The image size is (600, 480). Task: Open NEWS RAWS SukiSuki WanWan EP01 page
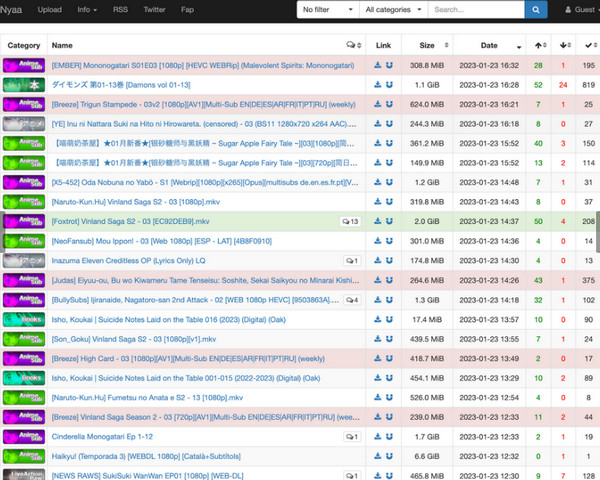(x=147, y=475)
